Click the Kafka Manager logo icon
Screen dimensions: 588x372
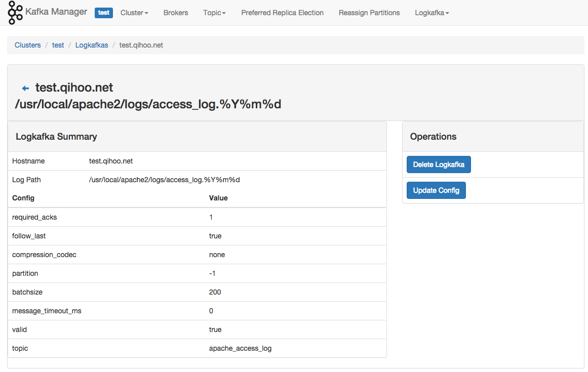click(x=15, y=13)
